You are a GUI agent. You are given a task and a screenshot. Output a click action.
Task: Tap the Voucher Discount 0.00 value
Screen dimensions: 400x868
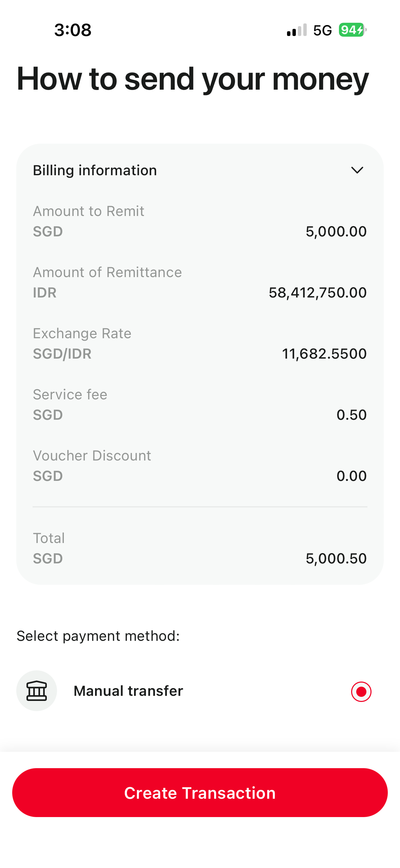tap(351, 476)
